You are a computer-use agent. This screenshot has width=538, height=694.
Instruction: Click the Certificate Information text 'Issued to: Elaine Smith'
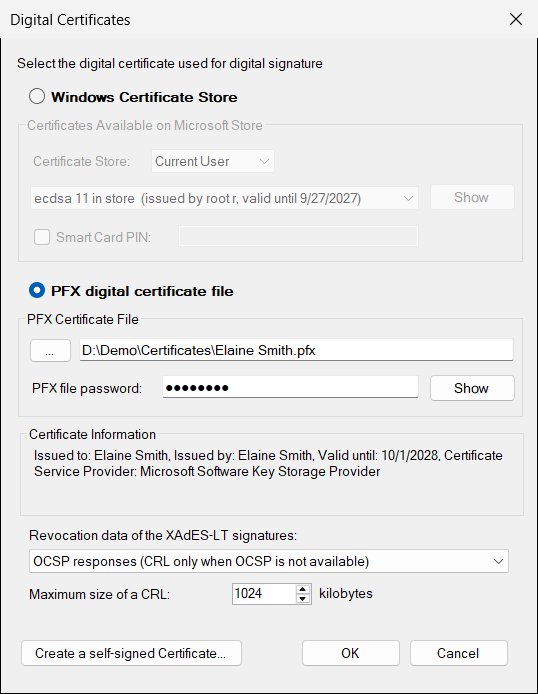(x=101, y=455)
